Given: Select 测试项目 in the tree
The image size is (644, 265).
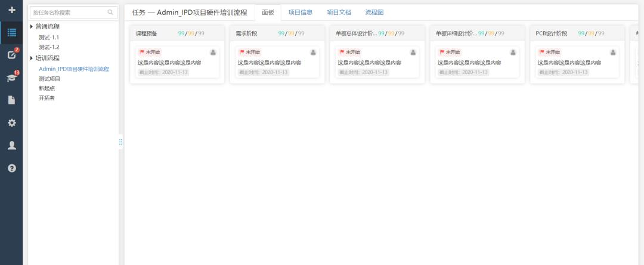Looking at the screenshot, I should 49,79.
